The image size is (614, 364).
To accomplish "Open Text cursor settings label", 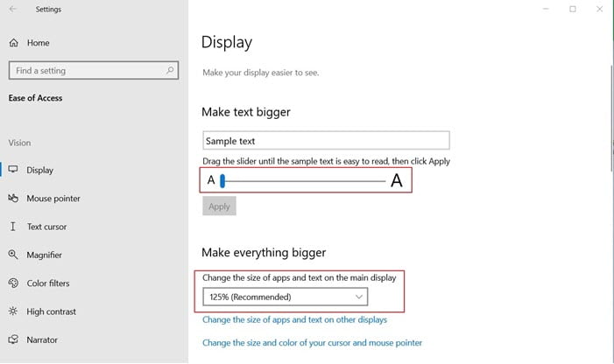I will pos(46,227).
